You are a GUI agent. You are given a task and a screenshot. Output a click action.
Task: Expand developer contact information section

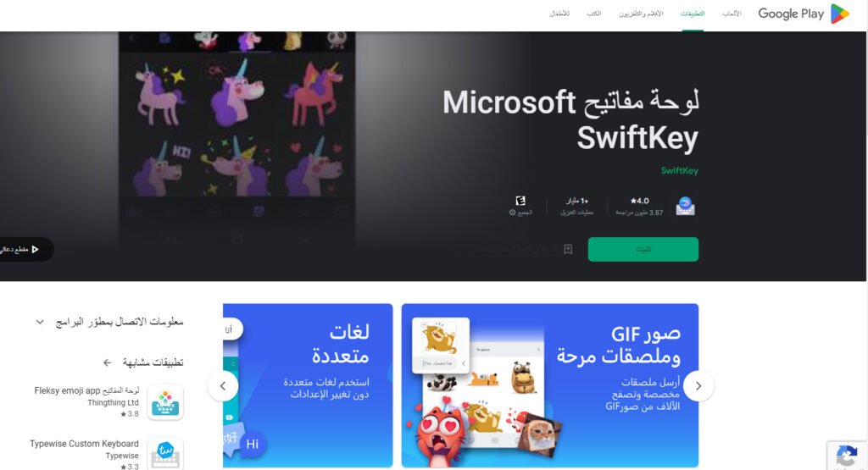click(x=109, y=322)
